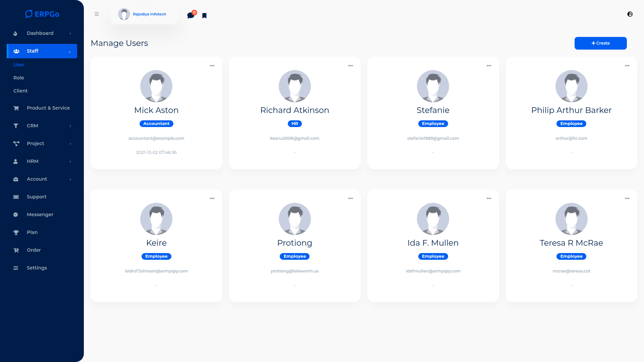Open Support in the sidebar
Viewport: 644px width, 362px height.
point(37,197)
